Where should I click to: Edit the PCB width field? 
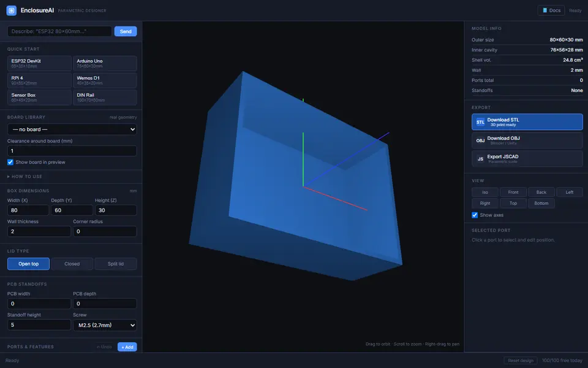pyautogui.click(x=39, y=304)
